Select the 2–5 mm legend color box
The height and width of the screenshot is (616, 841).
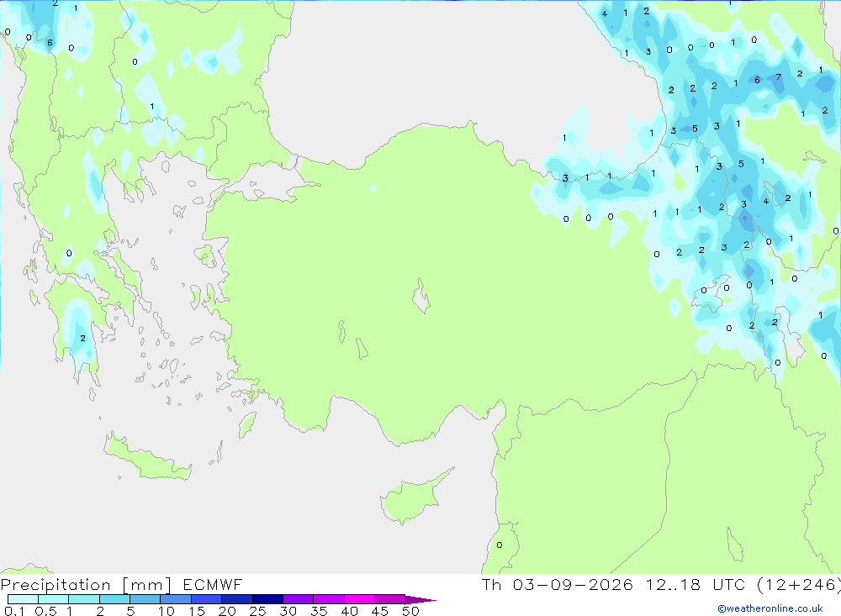click(114, 599)
